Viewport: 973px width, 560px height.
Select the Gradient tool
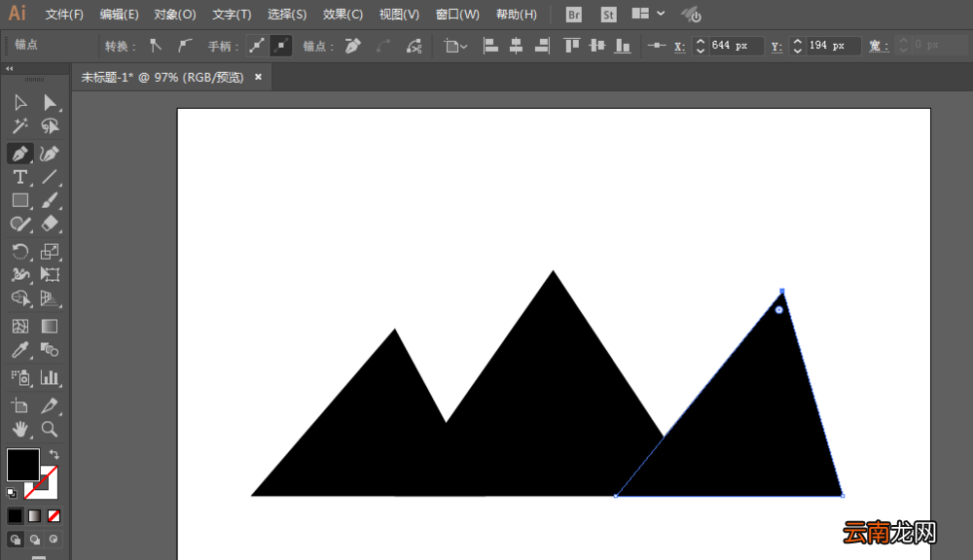click(x=50, y=327)
